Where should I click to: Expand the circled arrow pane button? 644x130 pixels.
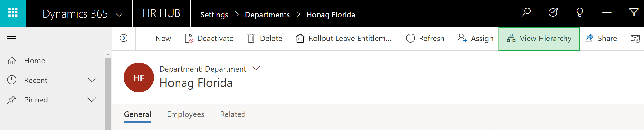[x=124, y=38]
